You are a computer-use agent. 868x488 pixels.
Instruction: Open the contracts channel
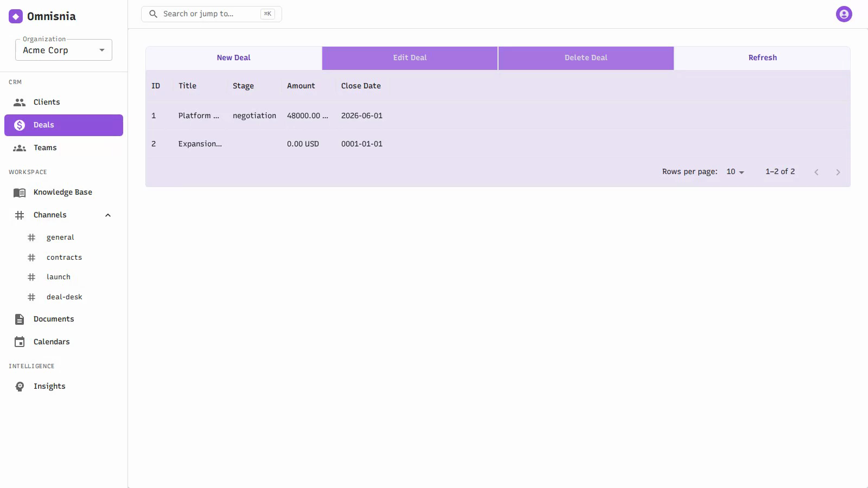[x=63, y=258]
